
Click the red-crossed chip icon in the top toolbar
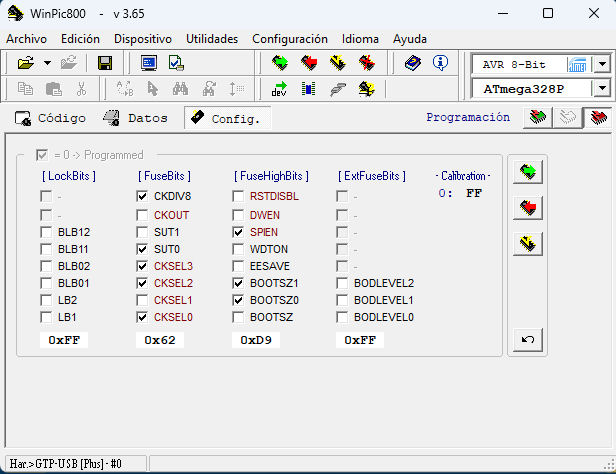(367, 63)
